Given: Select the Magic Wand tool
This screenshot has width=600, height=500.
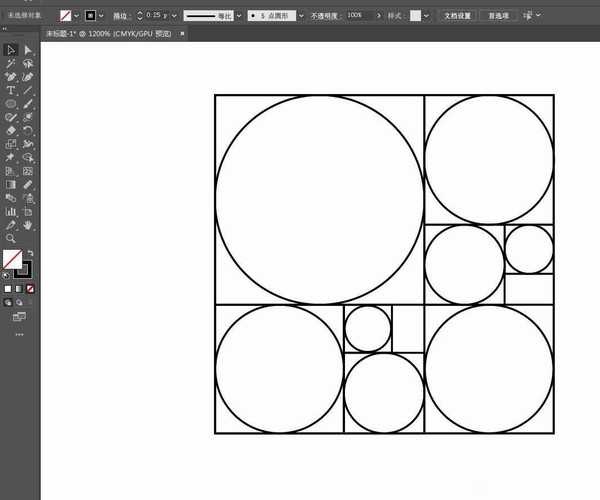Looking at the screenshot, I should tap(10, 63).
